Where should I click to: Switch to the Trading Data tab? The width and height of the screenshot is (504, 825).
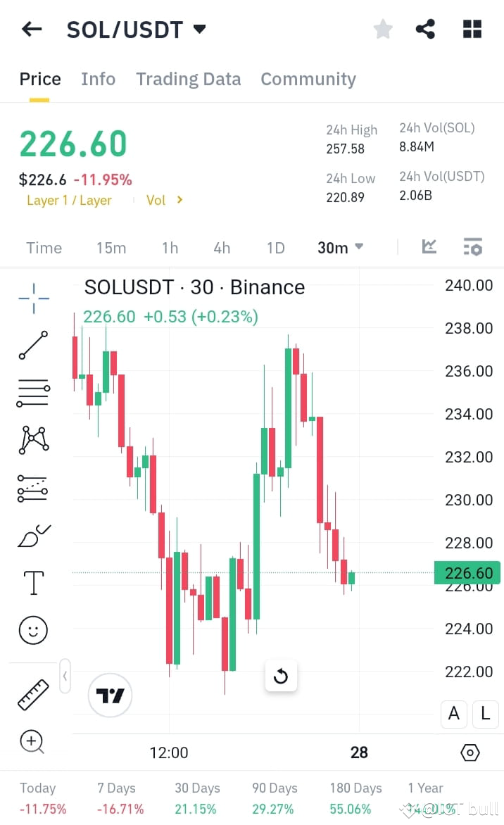tap(188, 79)
